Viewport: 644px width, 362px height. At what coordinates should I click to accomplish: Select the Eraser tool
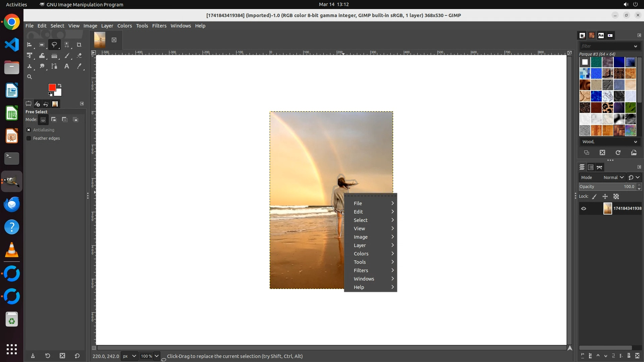[x=79, y=56]
